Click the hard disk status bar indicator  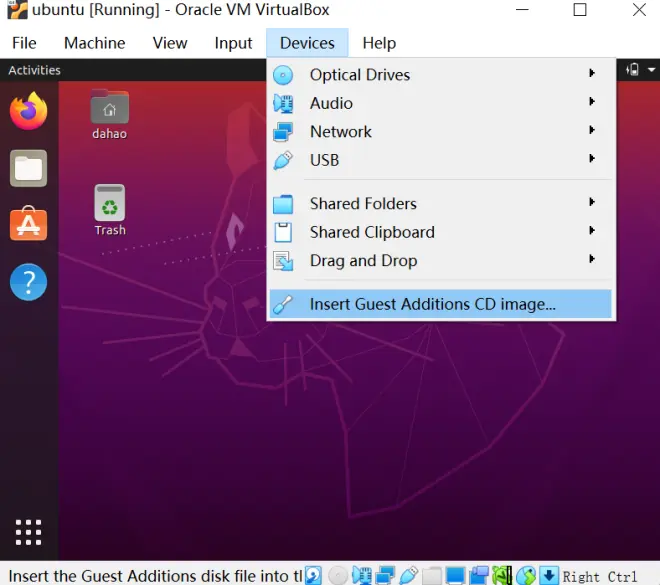314,575
